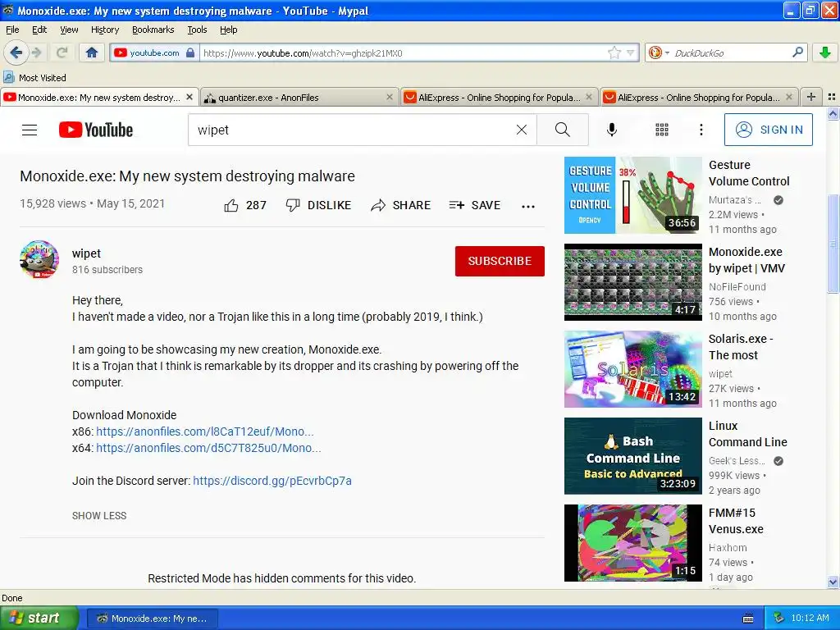Save the video to a playlist
The image size is (840, 630).
pos(475,205)
